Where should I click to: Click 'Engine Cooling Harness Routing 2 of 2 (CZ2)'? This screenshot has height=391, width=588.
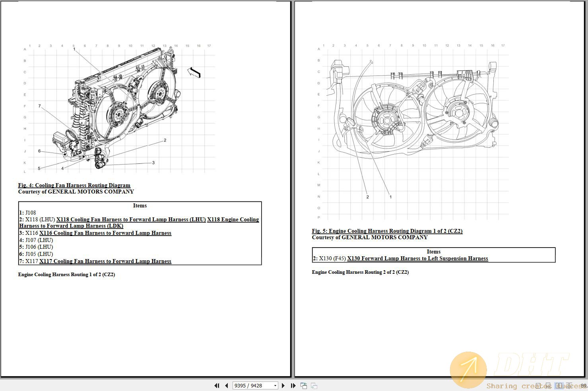tap(360, 272)
